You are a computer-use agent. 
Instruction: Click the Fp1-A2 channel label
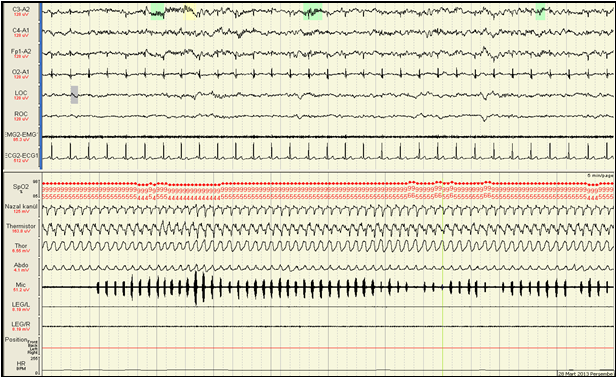(x=21, y=51)
